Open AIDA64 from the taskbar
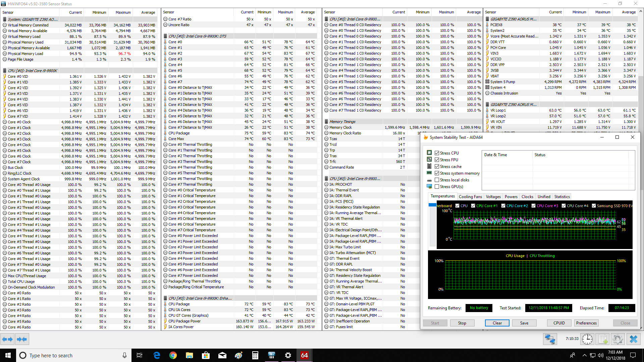This screenshot has width=644, height=362. point(304,355)
